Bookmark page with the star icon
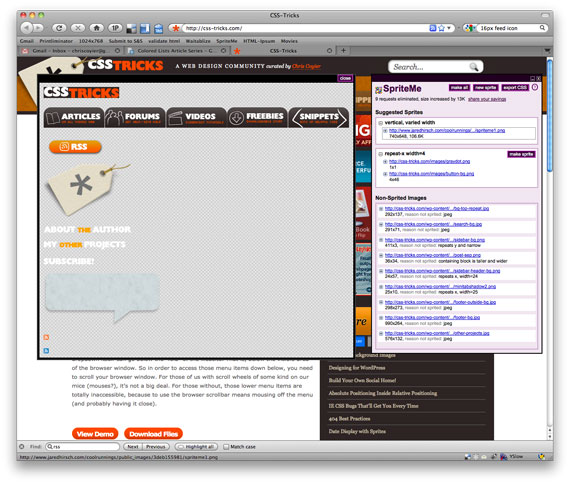Viewport: 570px width, 484px height. point(441,28)
